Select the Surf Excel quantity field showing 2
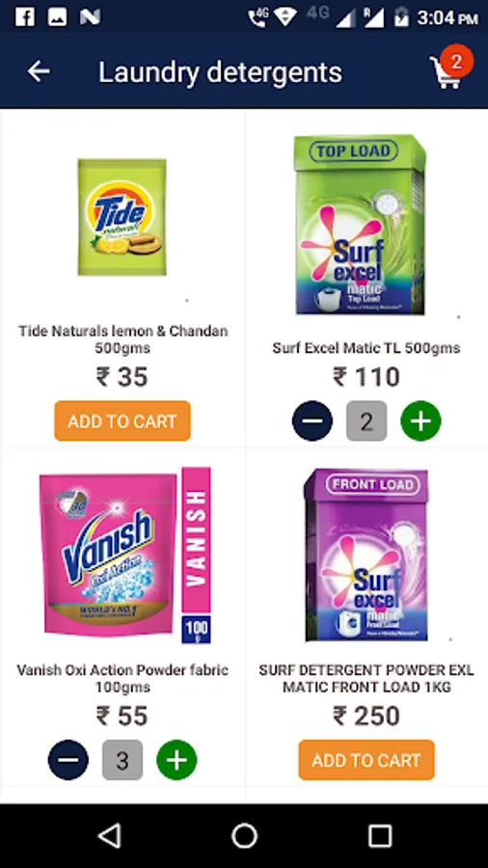This screenshot has width=488, height=868. [x=366, y=421]
